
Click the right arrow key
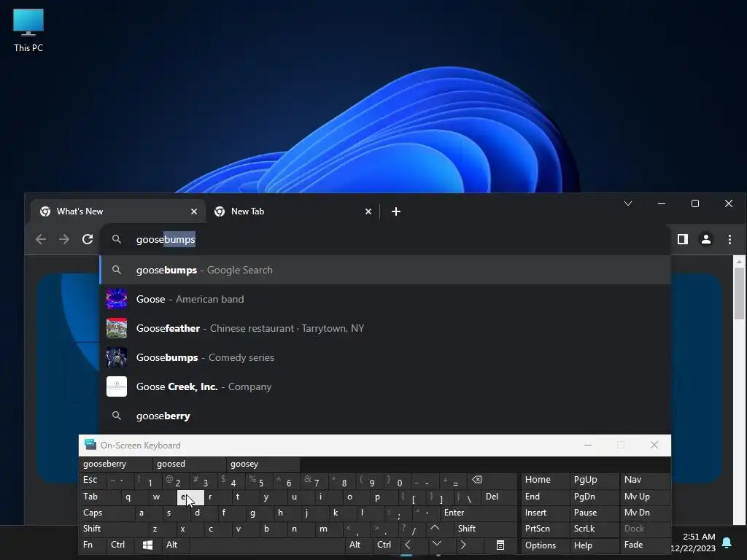coord(463,545)
